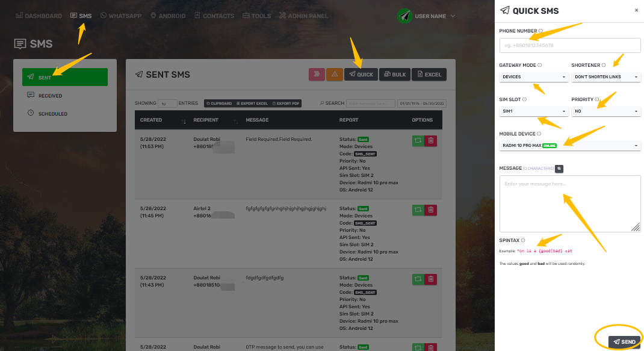Click the 'fdgdfgdfgdfgdfg' message text
Image resolution: width=644 pixels, height=351 pixels.
pos(264,278)
